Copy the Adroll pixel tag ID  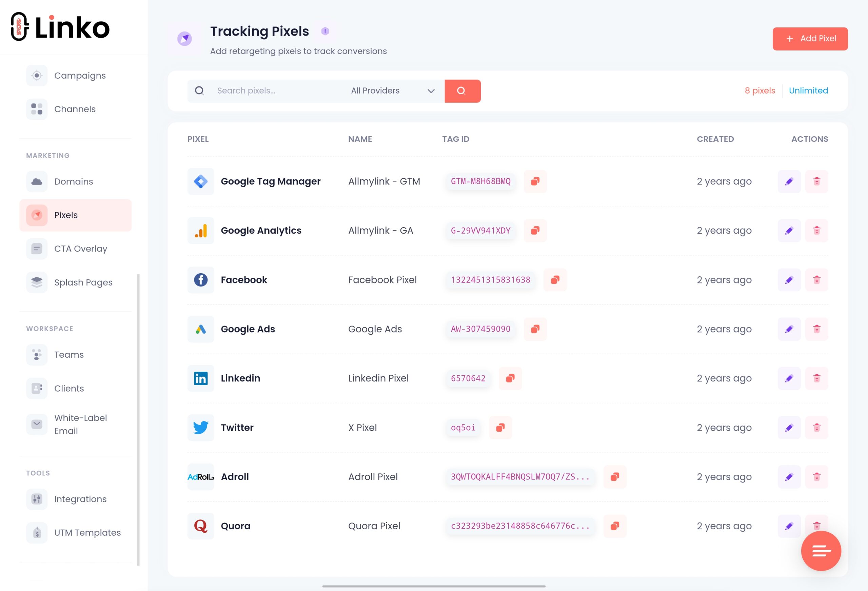tap(615, 477)
